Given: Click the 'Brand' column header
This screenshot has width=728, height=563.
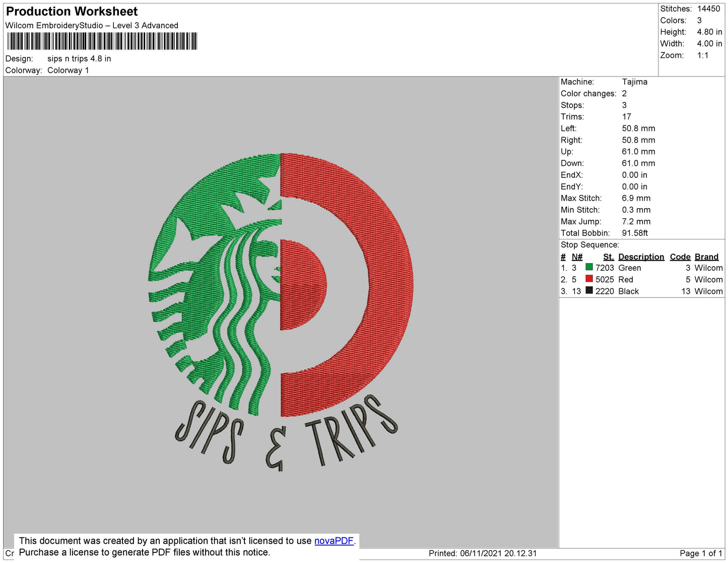Looking at the screenshot, I should point(706,257).
